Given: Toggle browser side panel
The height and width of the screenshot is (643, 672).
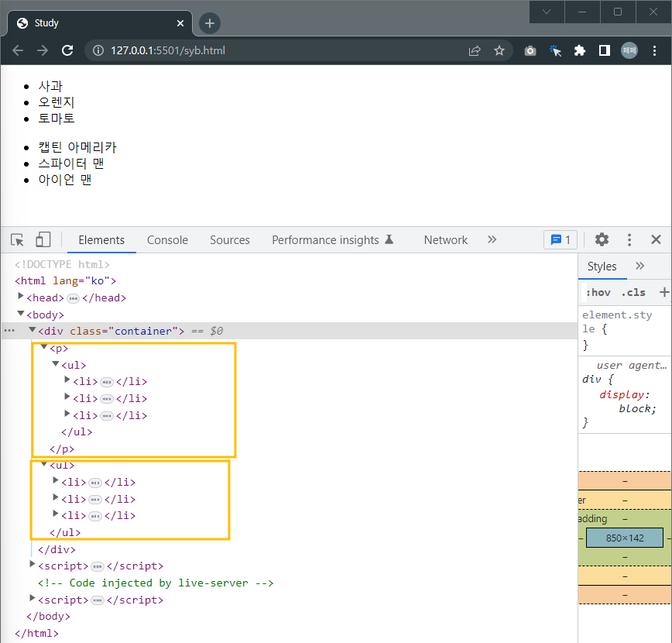Looking at the screenshot, I should 605,50.
